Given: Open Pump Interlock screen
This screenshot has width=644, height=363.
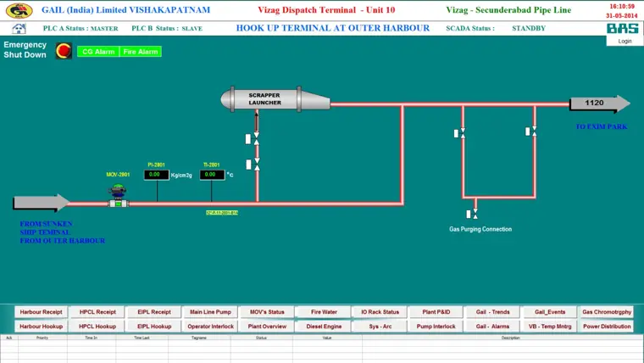Looking at the screenshot, I should (436, 327).
